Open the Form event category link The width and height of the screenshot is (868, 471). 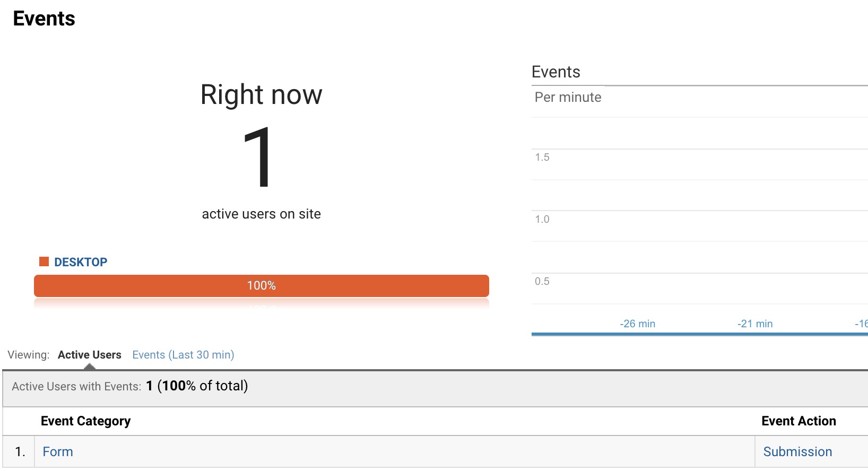(x=58, y=452)
